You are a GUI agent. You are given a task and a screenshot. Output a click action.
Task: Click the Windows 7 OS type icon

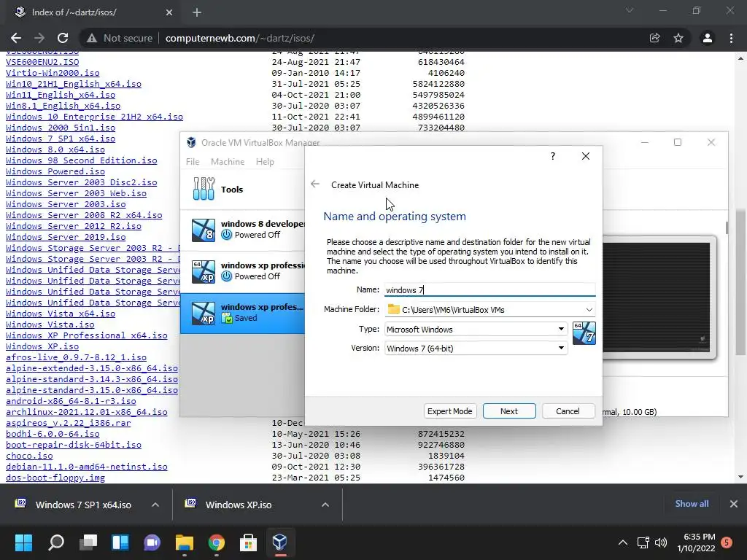pos(584,332)
